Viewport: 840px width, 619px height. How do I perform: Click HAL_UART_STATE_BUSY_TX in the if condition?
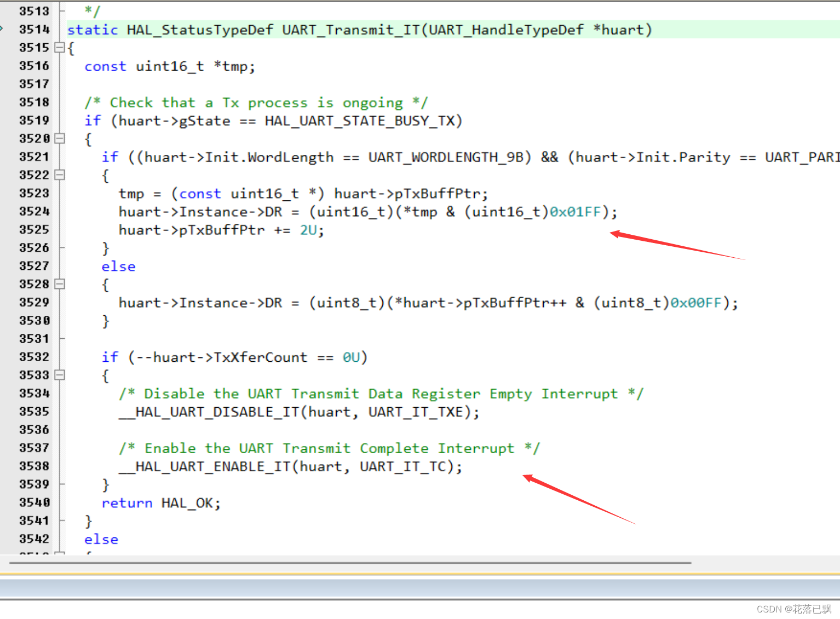[360, 120]
